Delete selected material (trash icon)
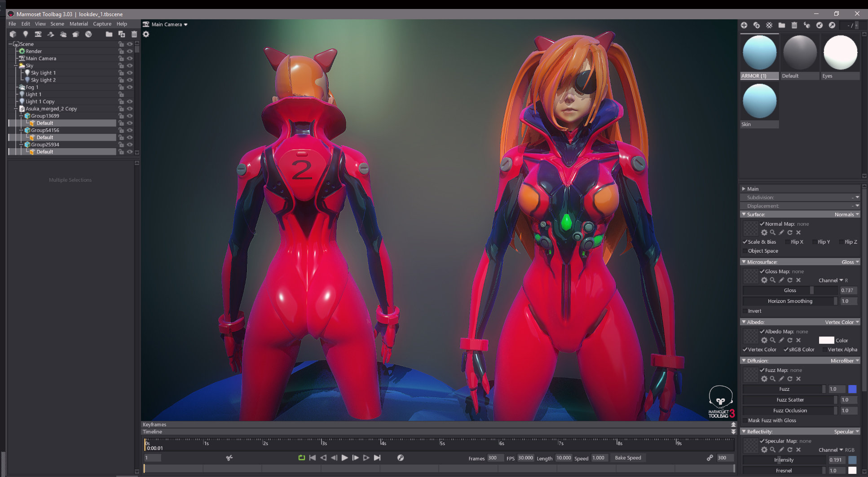Image resolution: width=868 pixels, height=477 pixels. (794, 25)
